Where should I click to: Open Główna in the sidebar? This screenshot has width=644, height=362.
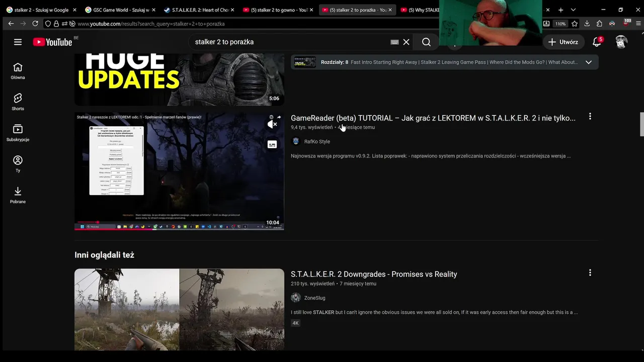coord(18,71)
